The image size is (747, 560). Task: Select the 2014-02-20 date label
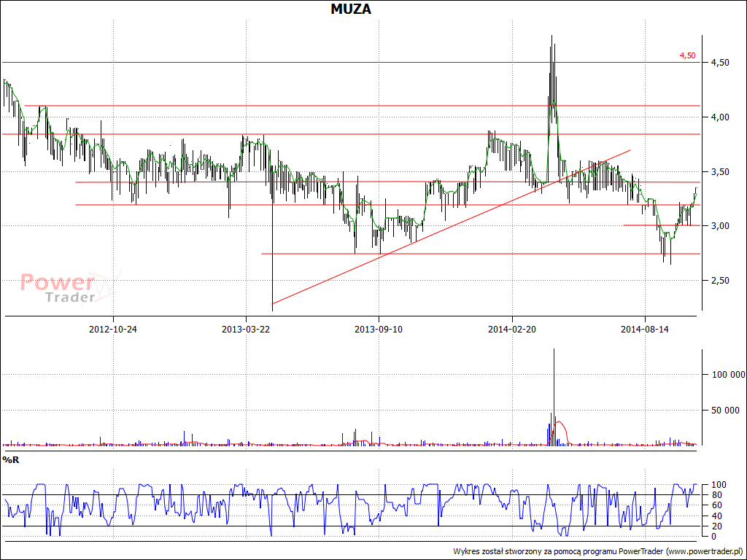pos(511,329)
